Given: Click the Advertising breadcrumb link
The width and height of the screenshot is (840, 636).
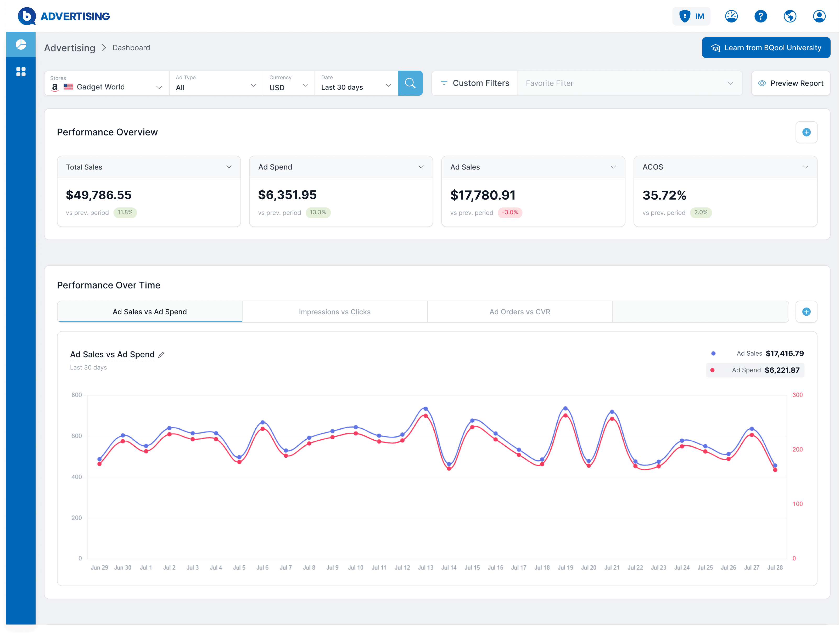Looking at the screenshot, I should (x=70, y=48).
